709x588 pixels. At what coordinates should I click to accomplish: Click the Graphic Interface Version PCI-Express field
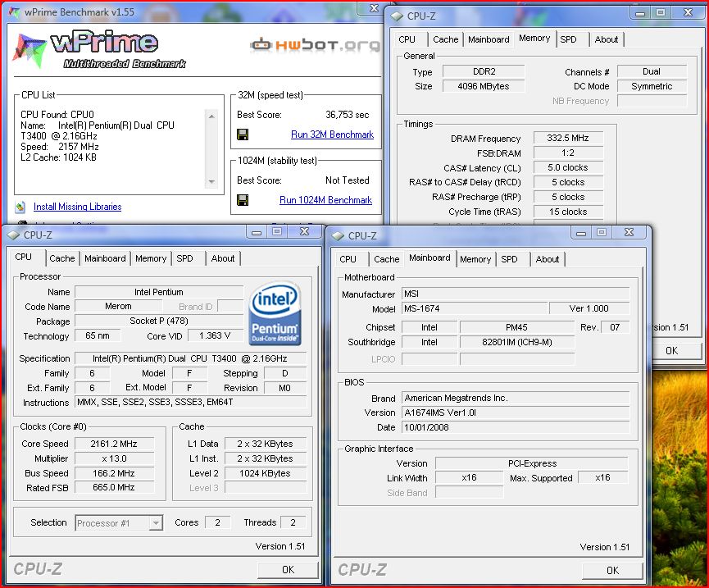tap(532, 463)
